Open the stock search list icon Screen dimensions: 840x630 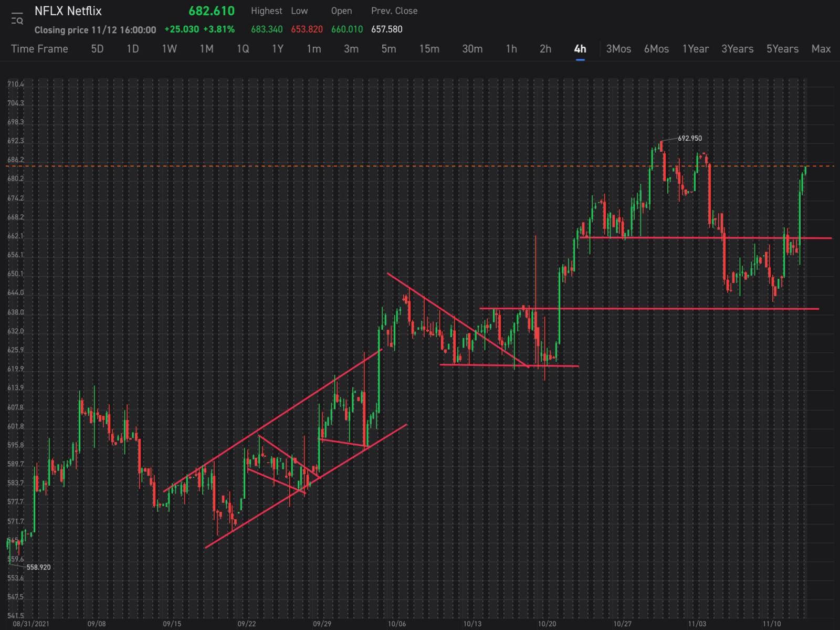(17, 19)
